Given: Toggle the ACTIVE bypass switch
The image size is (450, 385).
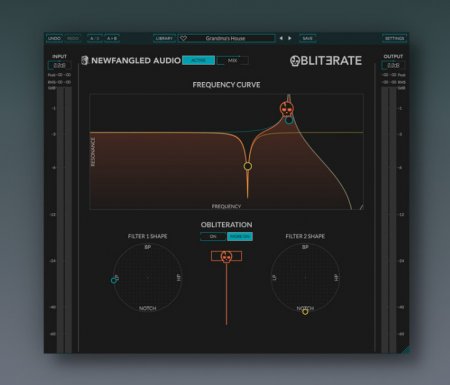Looking at the screenshot, I should (198, 60).
